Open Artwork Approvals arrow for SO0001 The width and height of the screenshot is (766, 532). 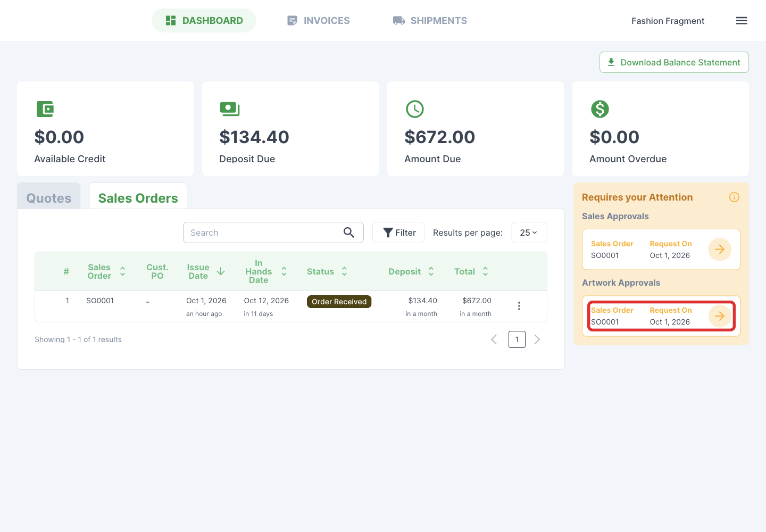coord(720,316)
